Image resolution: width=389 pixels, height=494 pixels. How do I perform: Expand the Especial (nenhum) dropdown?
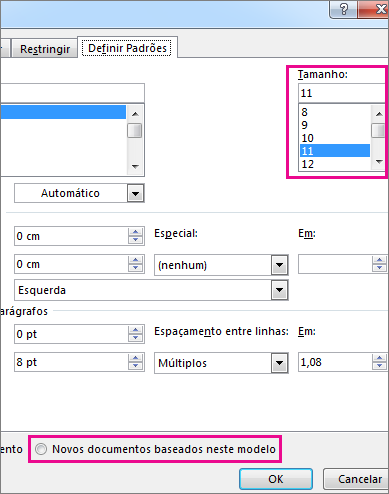point(279,265)
